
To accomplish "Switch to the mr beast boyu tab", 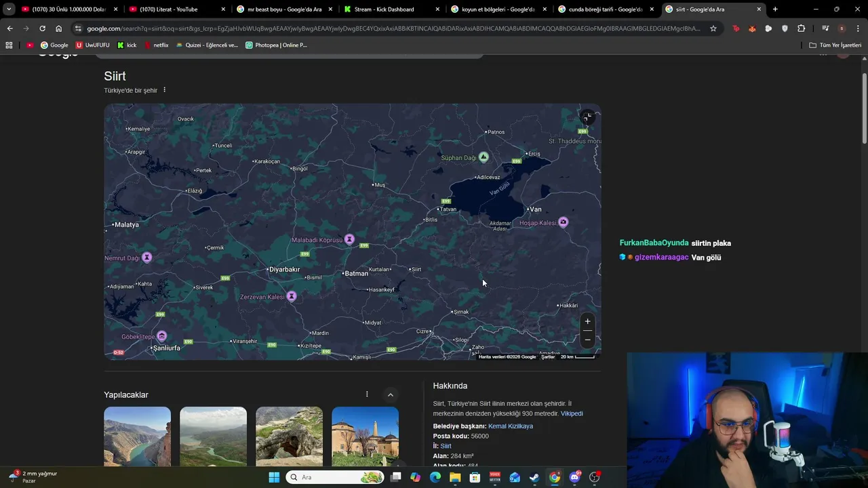I will point(284,9).
